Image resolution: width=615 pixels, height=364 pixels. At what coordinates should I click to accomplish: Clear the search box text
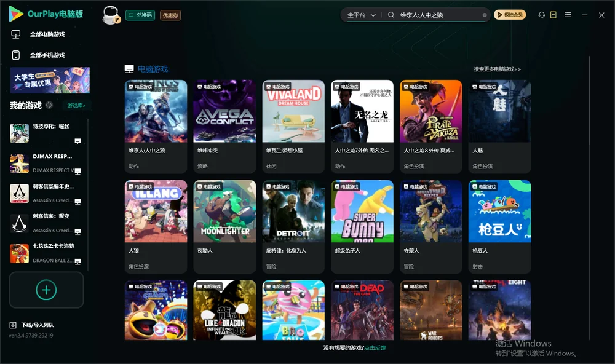click(x=485, y=15)
